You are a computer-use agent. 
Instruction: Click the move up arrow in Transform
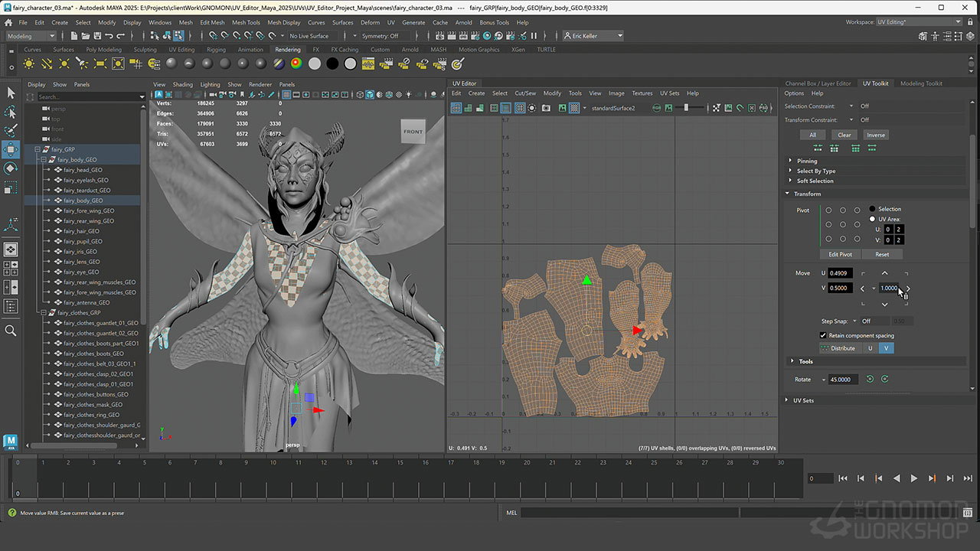tap(884, 273)
